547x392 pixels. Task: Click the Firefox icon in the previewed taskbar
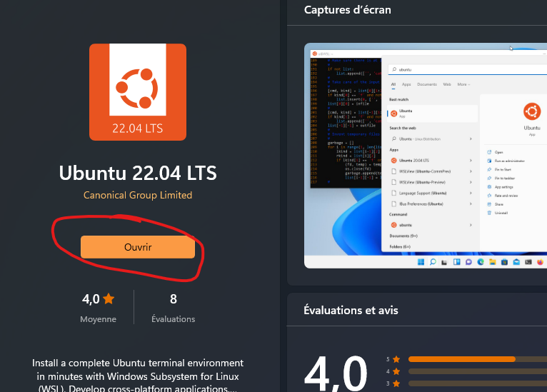coord(540,262)
